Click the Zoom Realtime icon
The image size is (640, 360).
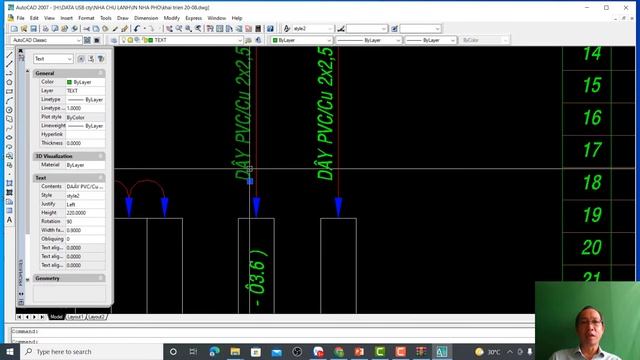[x=179, y=29]
